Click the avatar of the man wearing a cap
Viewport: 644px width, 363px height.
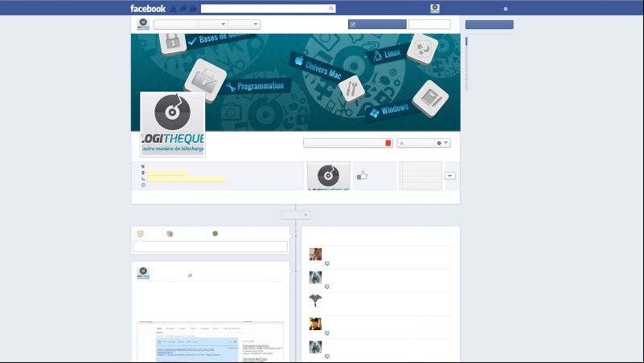315,324
